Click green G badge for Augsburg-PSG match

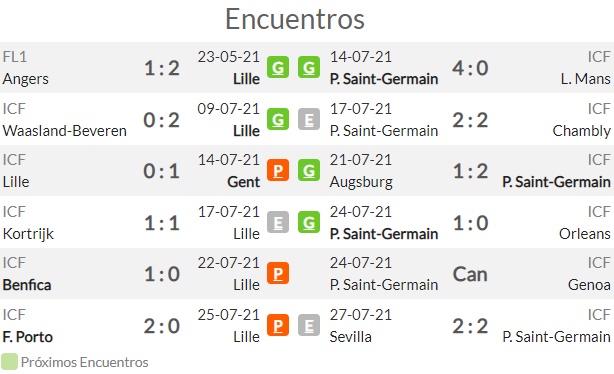(x=309, y=170)
